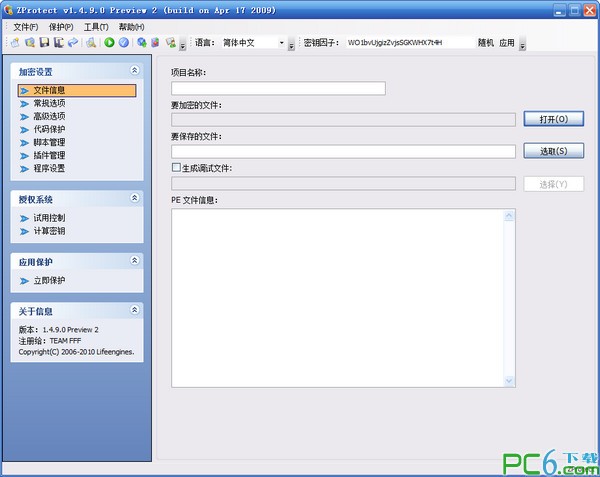Click the magnifier search toolbar icon
Viewport: 600px width, 477px height.
point(91,42)
